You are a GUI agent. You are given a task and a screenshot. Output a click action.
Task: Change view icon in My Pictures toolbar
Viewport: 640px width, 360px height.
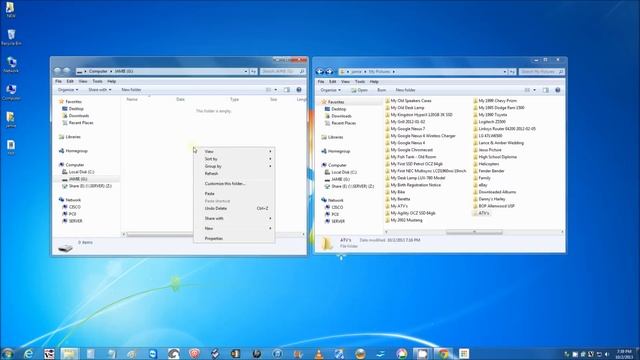(527, 90)
